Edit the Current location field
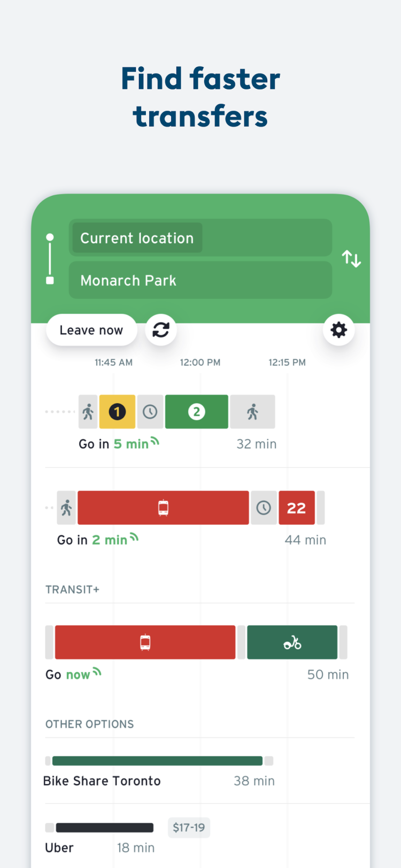The image size is (401, 868). (x=200, y=238)
